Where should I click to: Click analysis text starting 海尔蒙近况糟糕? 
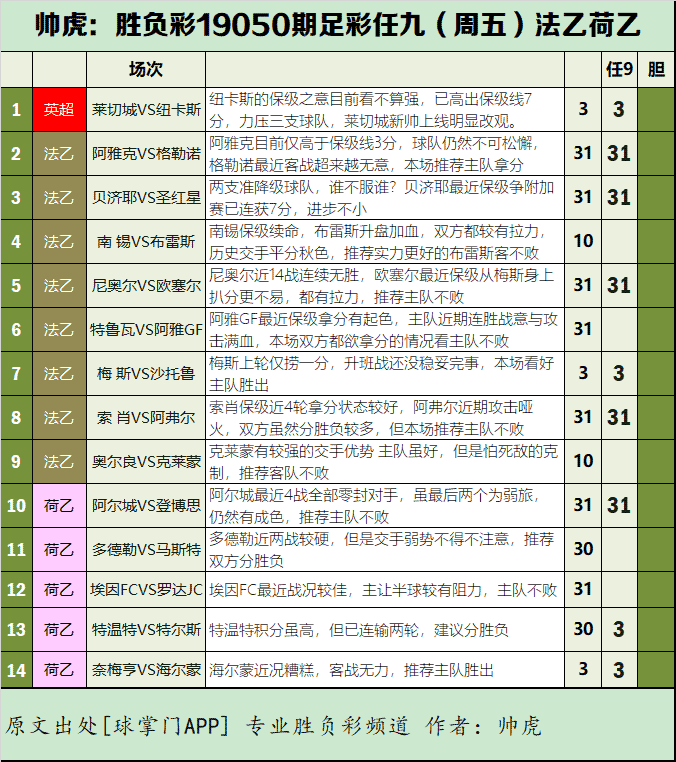(x=351, y=670)
